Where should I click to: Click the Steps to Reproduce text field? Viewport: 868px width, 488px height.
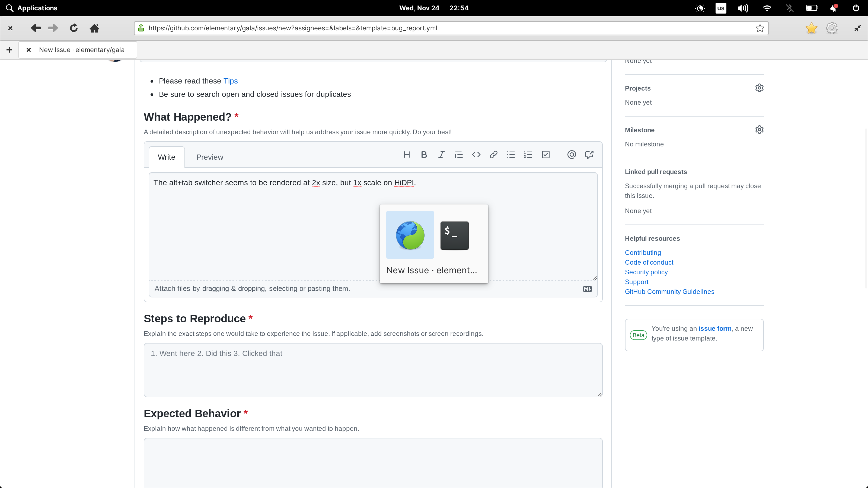pos(373,370)
